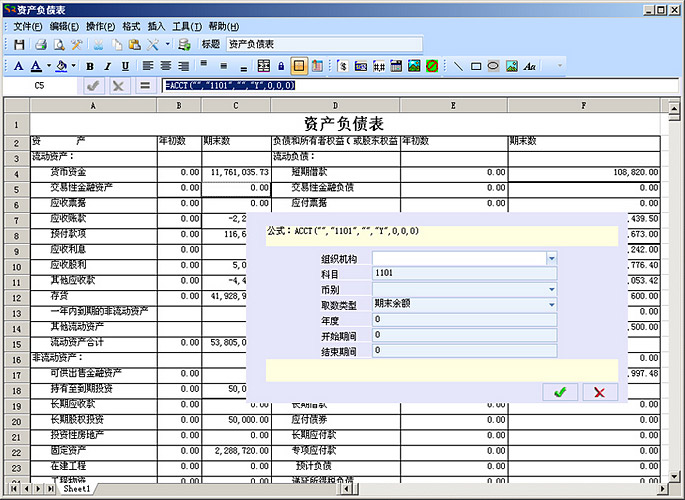
Task: Select the Ellipse drawing tool
Action: (493, 66)
